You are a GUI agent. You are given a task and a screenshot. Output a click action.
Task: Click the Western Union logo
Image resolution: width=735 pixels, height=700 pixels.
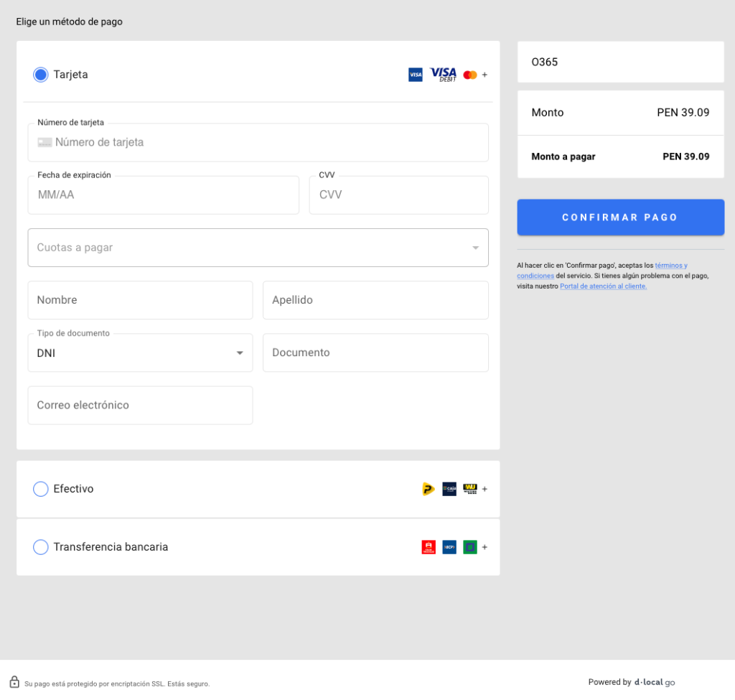click(470, 489)
